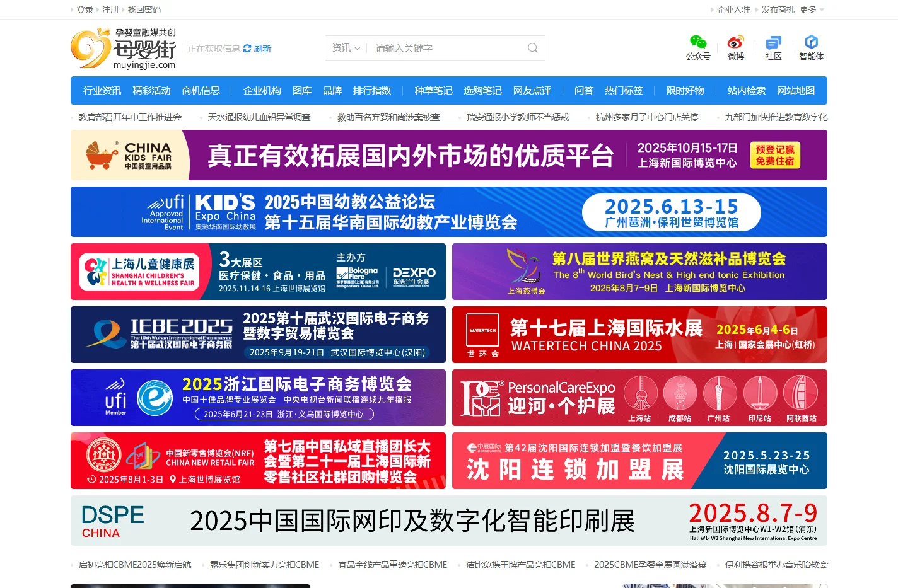Open the 图库 menu item
This screenshot has width=898, height=588.
pyautogui.click(x=302, y=90)
